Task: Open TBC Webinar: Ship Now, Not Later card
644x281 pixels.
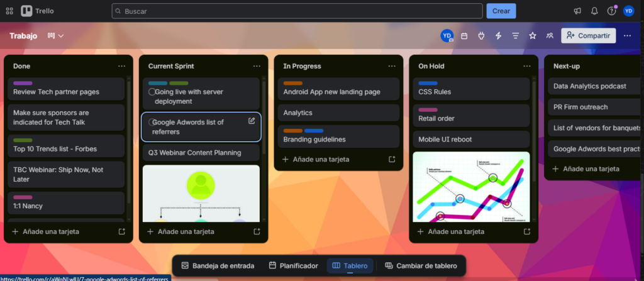Action: [x=66, y=175]
